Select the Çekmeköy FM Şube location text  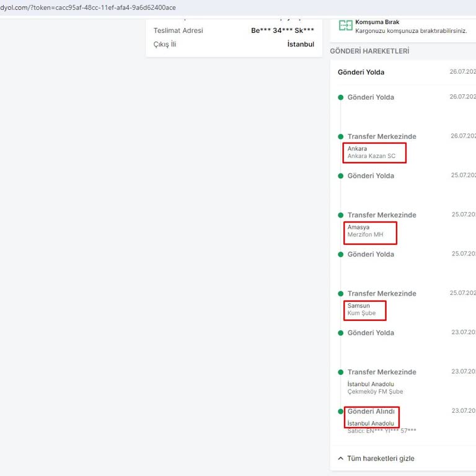(375, 392)
